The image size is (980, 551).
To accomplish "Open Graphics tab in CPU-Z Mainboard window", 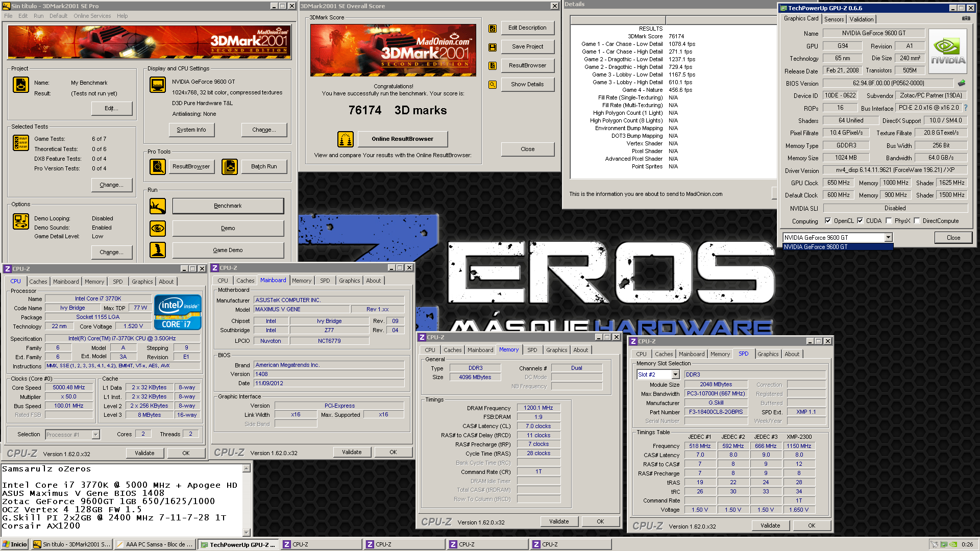I will [349, 281].
